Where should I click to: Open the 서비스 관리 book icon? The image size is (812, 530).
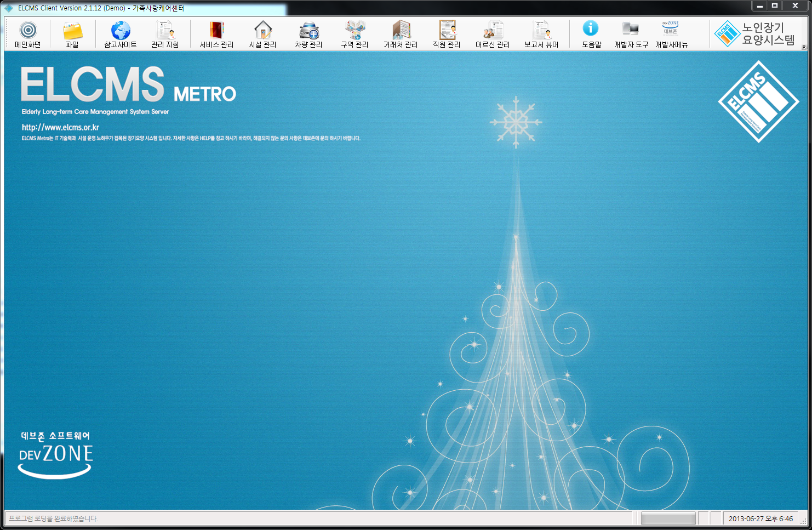[x=216, y=35]
